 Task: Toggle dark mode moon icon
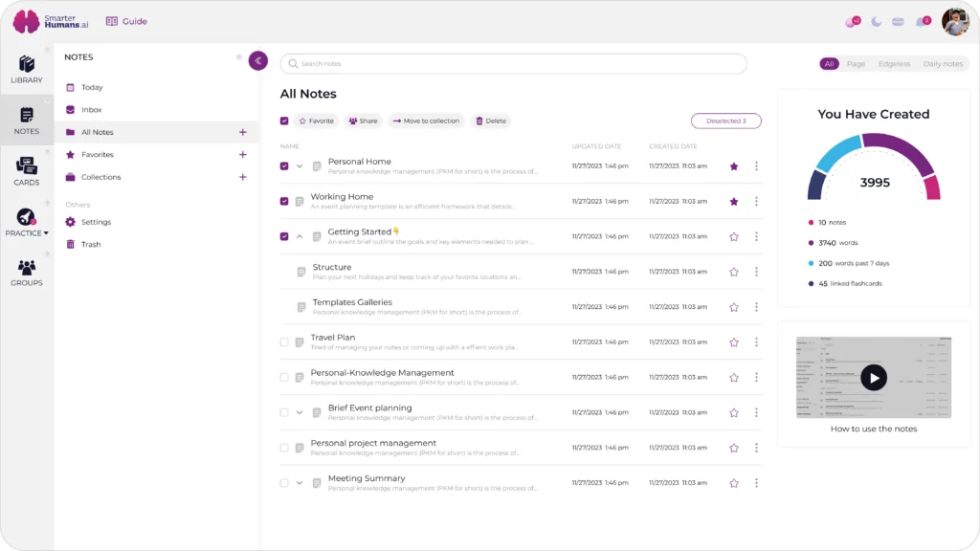point(877,22)
